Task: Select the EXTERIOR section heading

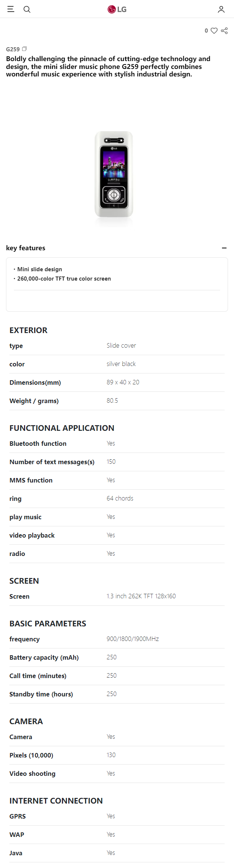Action: click(28, 330)
